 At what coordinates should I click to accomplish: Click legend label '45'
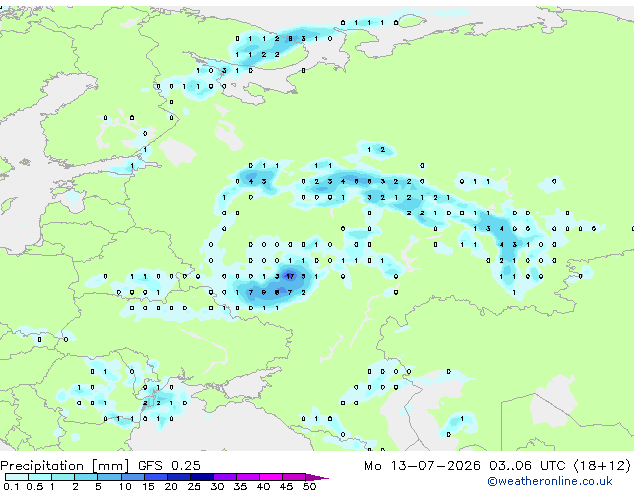click(x=286, y=486)
